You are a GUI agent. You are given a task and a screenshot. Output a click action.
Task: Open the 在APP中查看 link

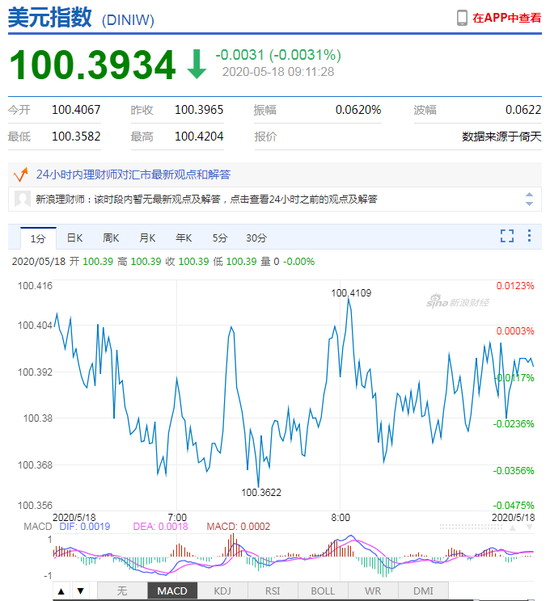pyautogui.click(x=507, y=18)
